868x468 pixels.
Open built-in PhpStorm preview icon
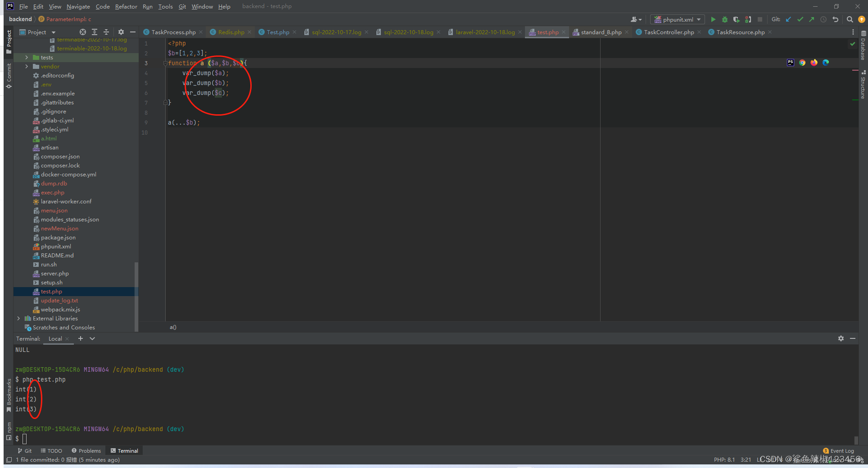791,63
